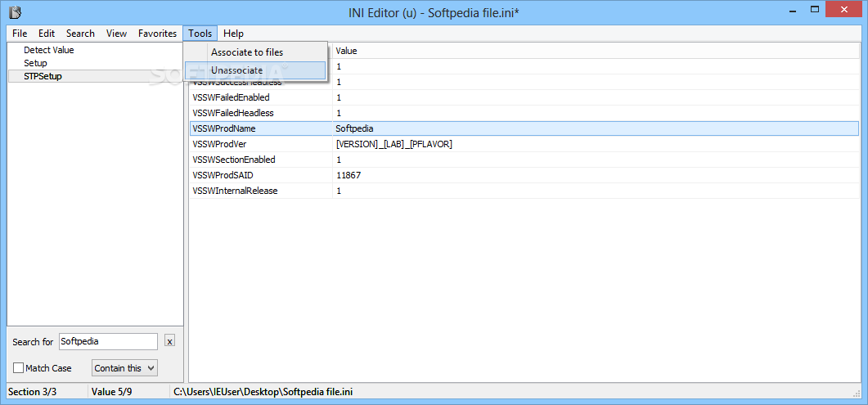Click the window resize grip

[855, 393]
